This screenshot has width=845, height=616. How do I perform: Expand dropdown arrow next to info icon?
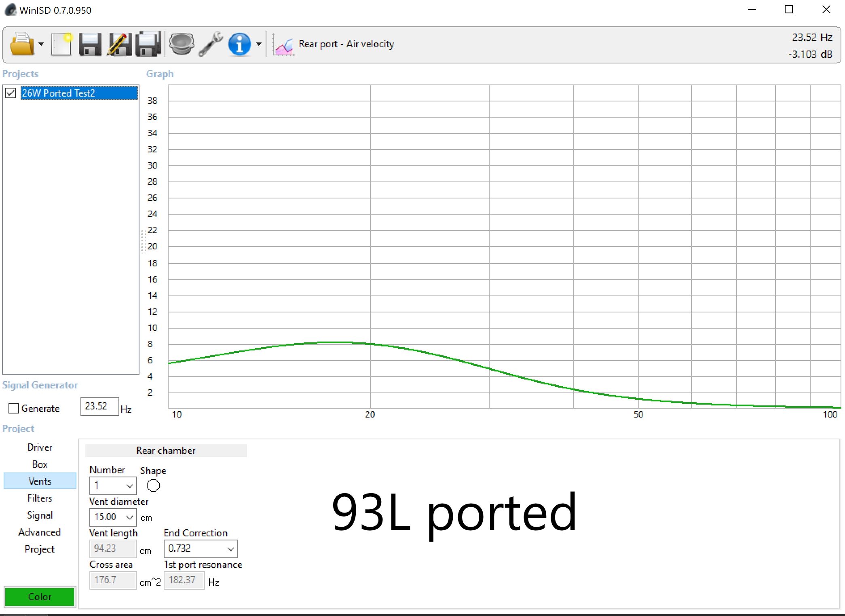[259, 44]
